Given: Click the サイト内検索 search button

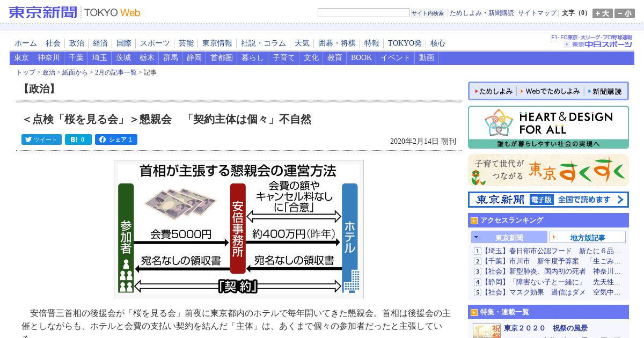Looking at the screenshot, I should [x=428, y=13].
